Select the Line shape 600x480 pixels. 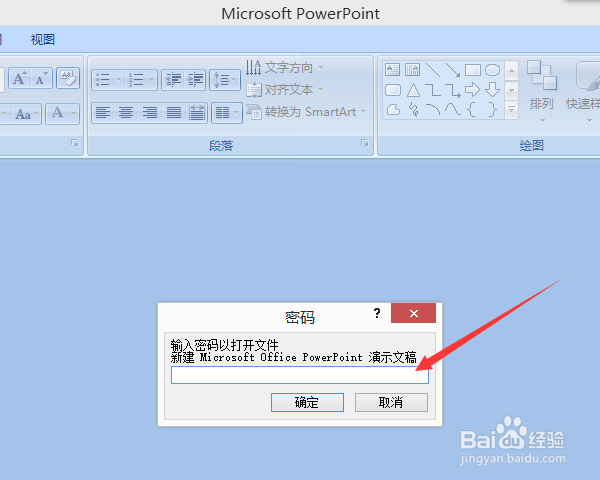coord(433,70)
